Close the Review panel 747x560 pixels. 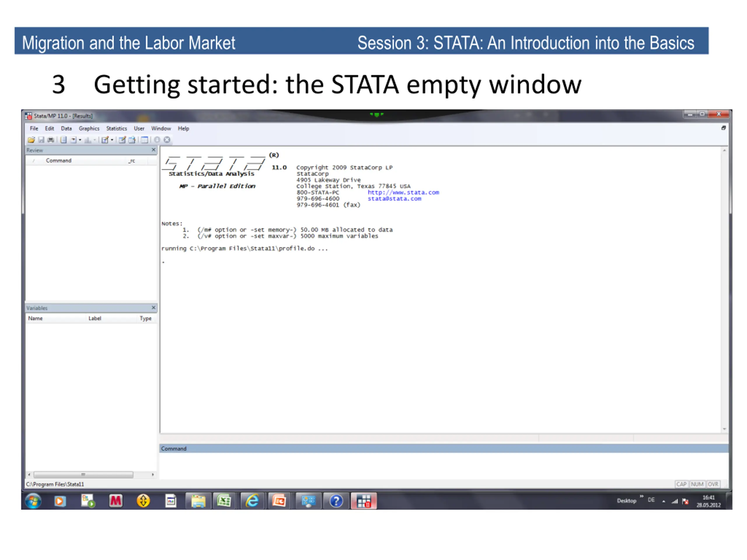[x=154, y=150]
